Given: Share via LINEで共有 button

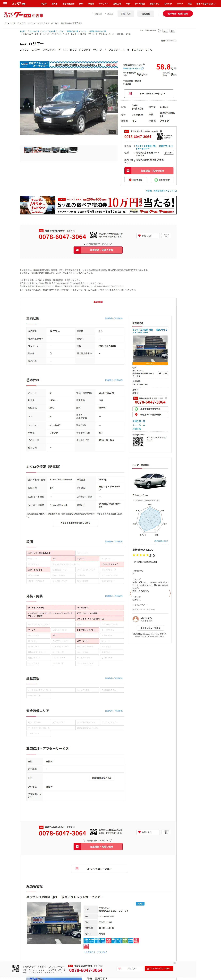Looking at the screenshot, I should (162, 180).
